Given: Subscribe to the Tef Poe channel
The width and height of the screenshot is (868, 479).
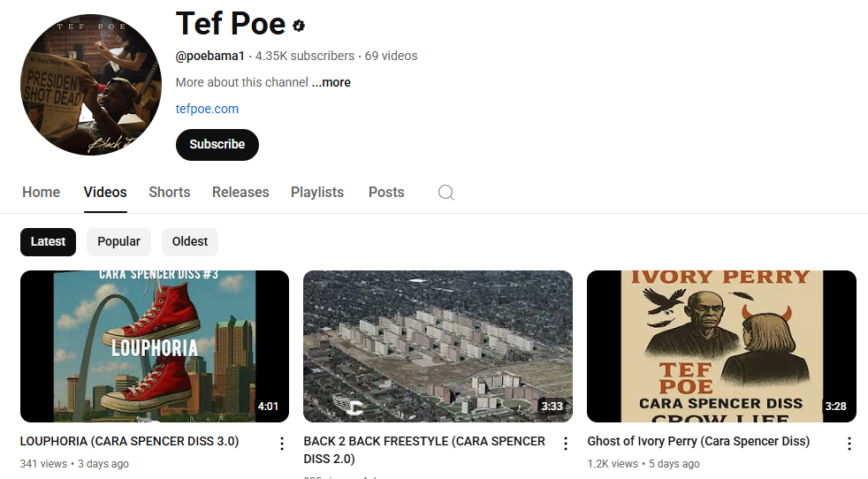Looking at the screenshot, I should (217, 144).
